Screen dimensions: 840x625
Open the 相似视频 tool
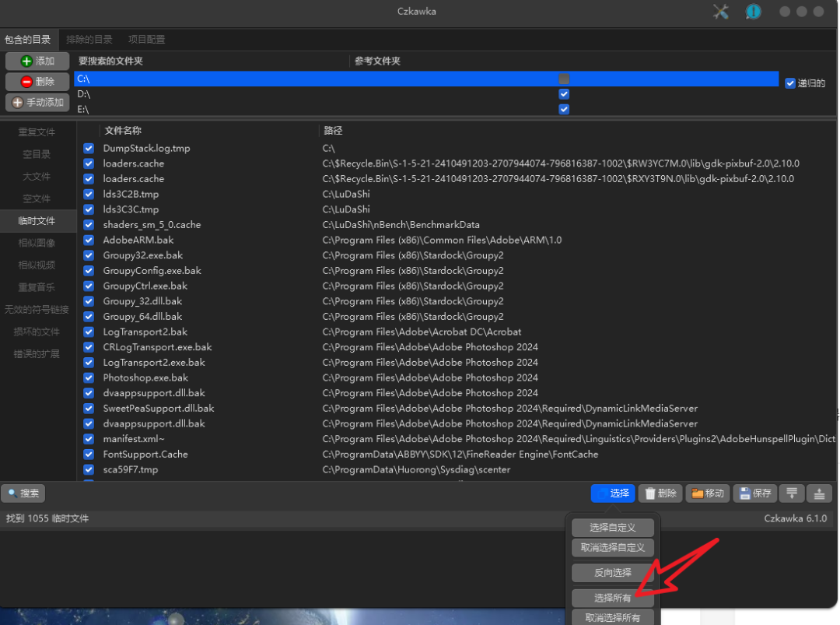[37, 265]
